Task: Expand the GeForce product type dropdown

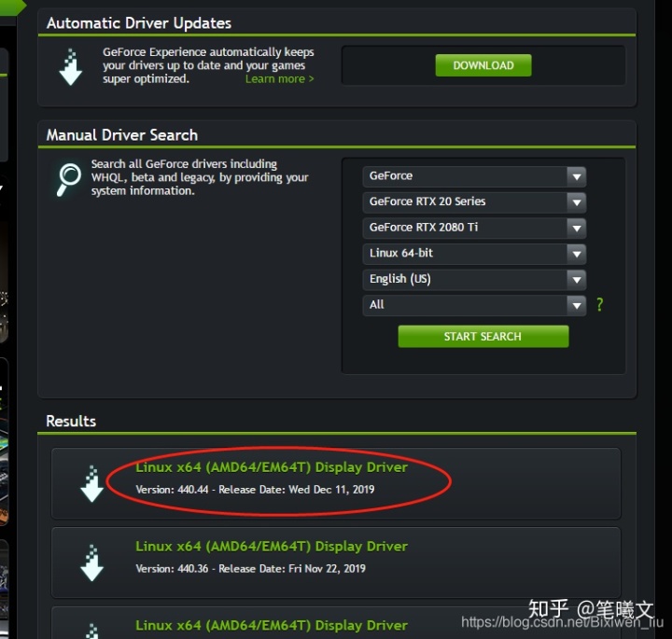Action: (474, 176)
